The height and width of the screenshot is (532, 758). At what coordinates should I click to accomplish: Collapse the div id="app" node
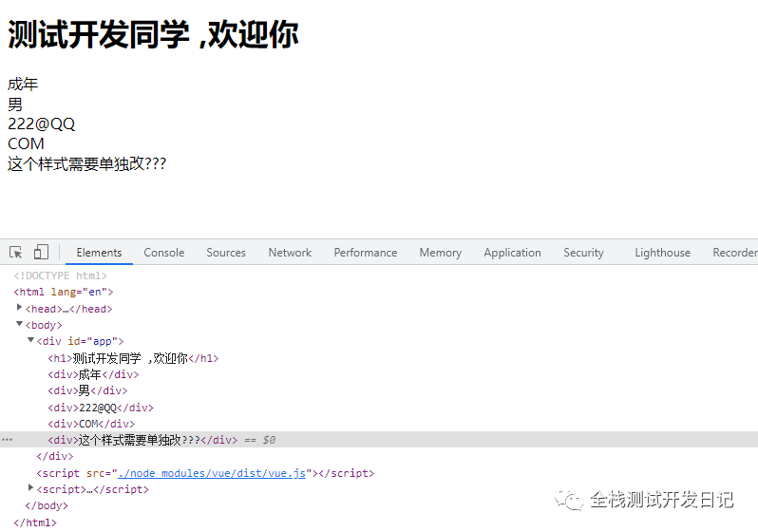pos(30,340)
